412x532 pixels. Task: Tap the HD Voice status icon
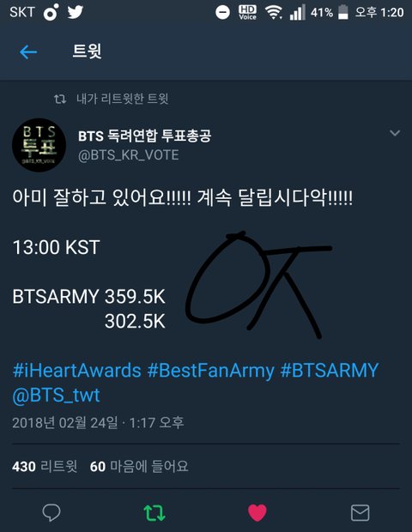247,13
